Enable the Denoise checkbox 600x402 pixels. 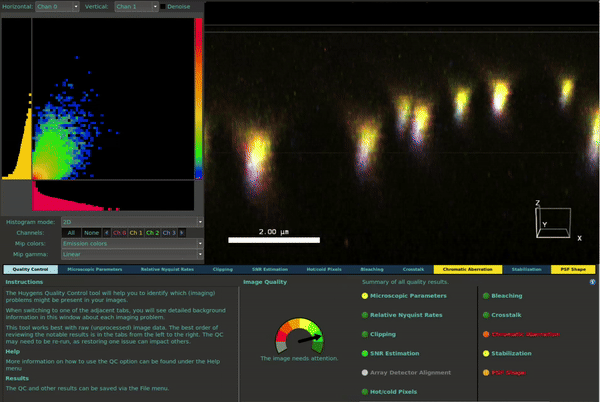(165, 7)
